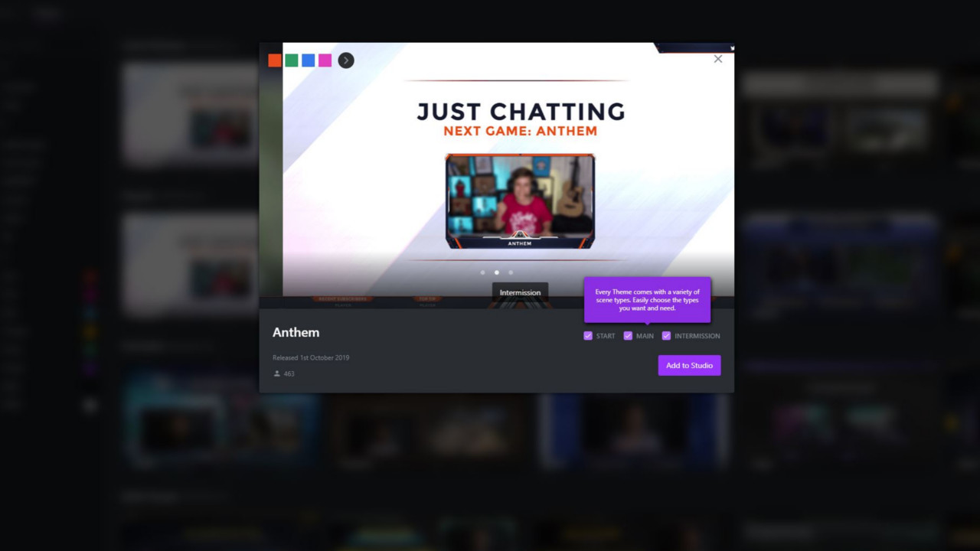Screen dimensions: 980x551
Task: Select the orange color variant swatch
Action: [x=275, y=60]
